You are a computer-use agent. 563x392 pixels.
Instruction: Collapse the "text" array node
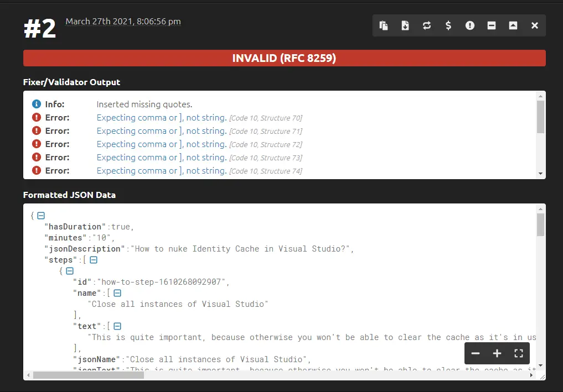(117, 326)
